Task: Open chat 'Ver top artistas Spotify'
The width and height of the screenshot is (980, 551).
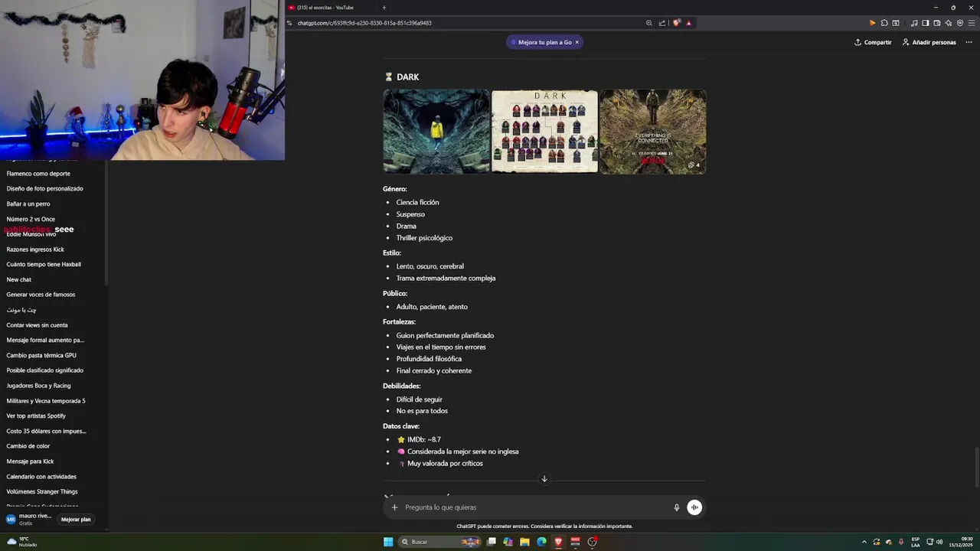Action: tap(36, 416)
